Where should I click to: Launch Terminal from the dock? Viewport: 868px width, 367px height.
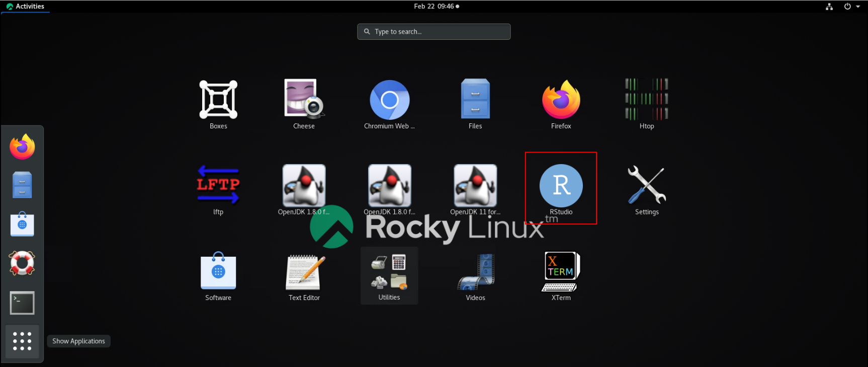[x=22, y=303]
